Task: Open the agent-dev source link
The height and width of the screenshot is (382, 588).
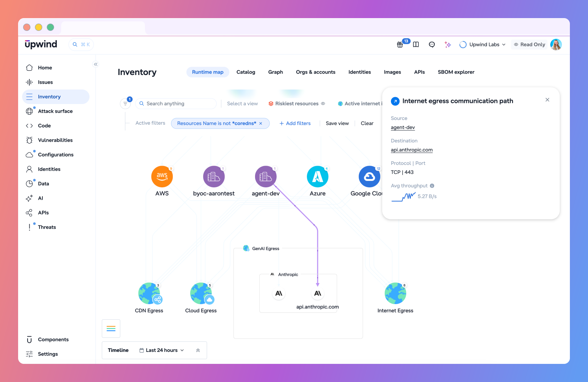Action: tap(403, 128)
